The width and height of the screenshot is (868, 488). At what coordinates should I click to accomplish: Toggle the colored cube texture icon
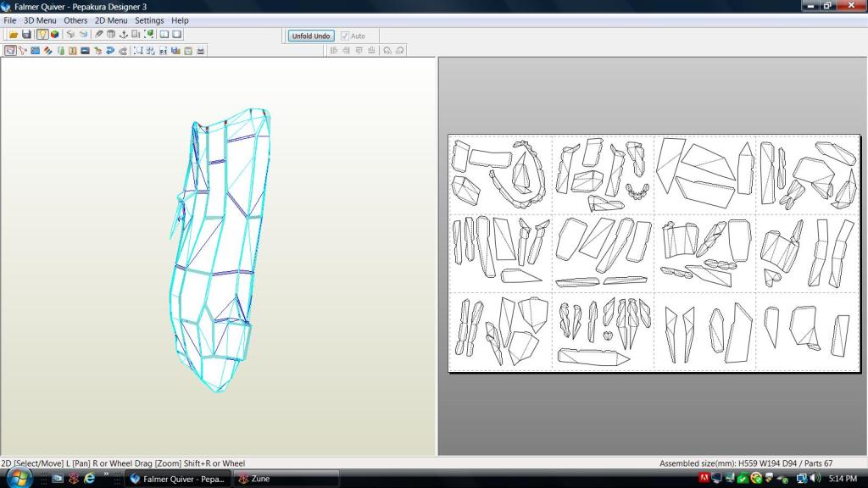pyautogui.click(x=55, y=34)
